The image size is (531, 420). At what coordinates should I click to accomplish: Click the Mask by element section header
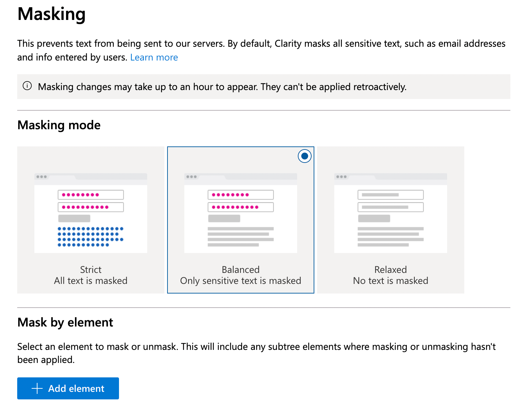pos(65,322)
